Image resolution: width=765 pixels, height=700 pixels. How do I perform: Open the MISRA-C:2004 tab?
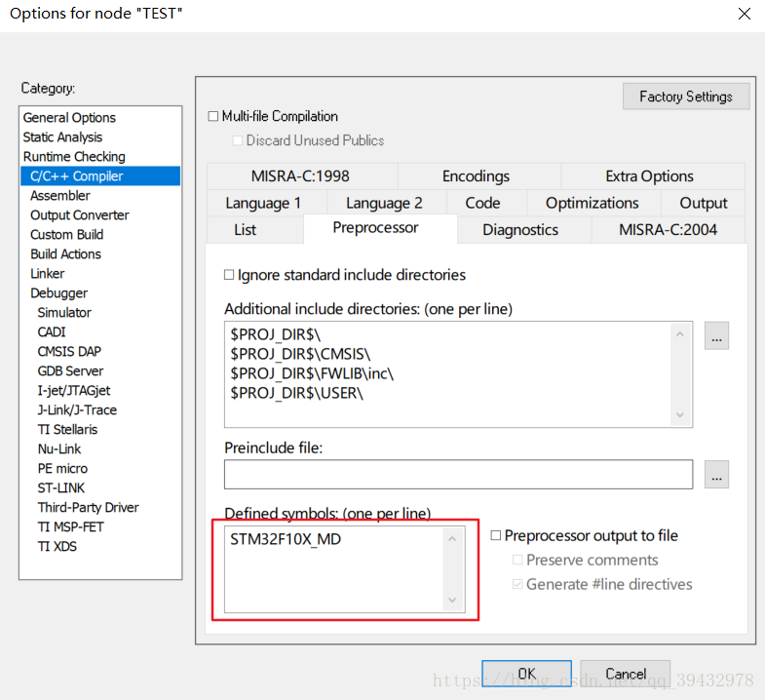click(668, 229)
